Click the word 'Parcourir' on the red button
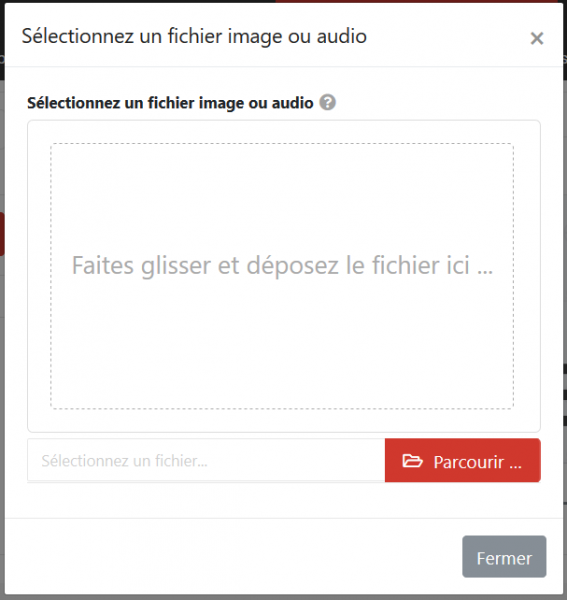Viewport: 567px width, 600px height. [x=469, y=462]
